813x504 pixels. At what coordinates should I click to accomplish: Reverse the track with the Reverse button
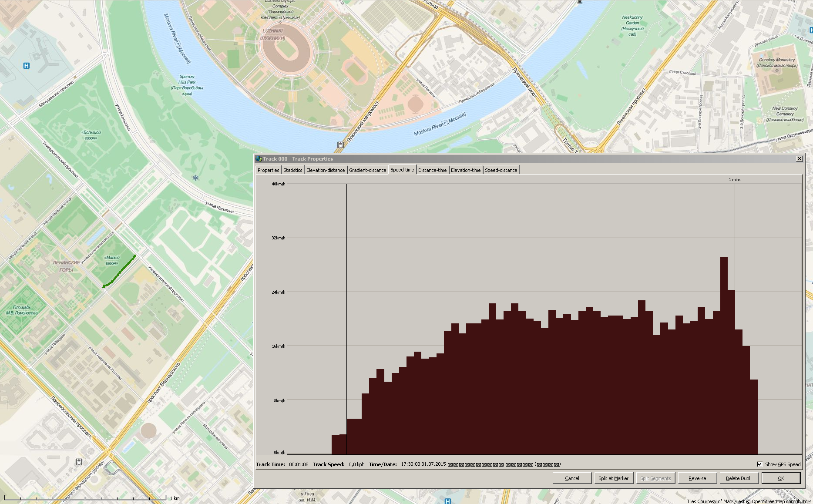click(697, 478)
